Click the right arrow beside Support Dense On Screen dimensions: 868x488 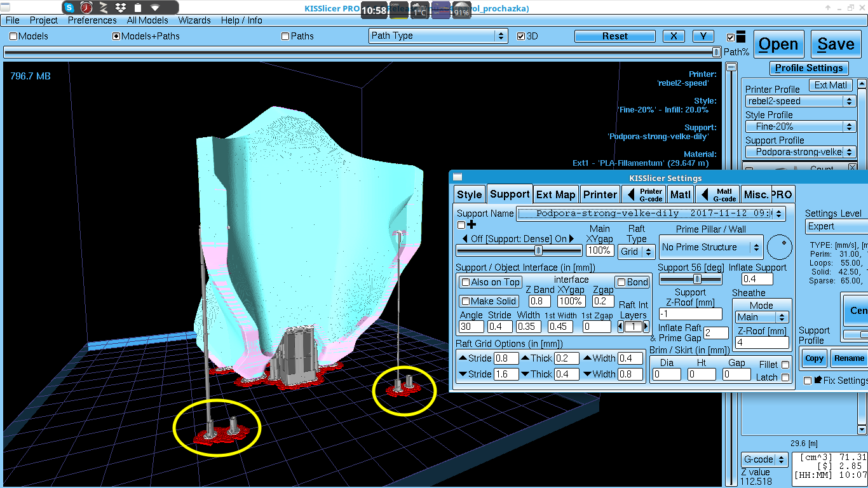click(572, 239)
